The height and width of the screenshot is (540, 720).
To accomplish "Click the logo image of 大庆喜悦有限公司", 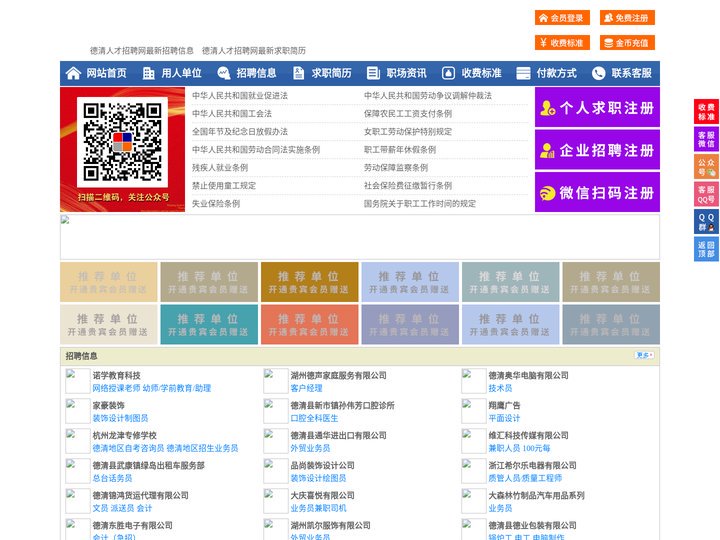I will (276, 501).
